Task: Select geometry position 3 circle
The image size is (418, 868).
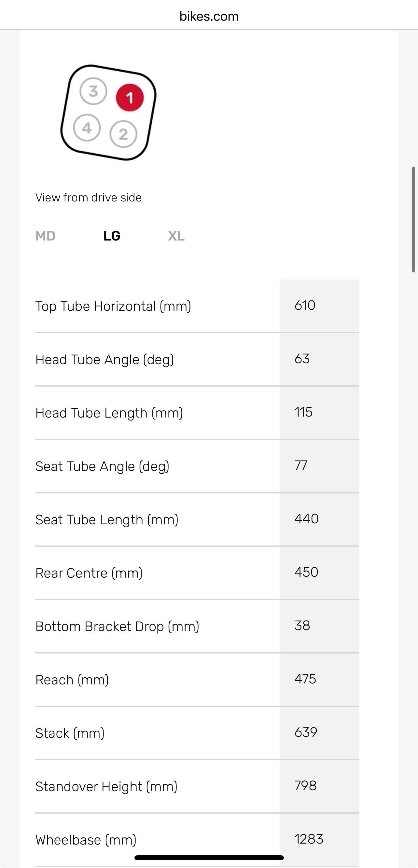Action: coord(93,91)
